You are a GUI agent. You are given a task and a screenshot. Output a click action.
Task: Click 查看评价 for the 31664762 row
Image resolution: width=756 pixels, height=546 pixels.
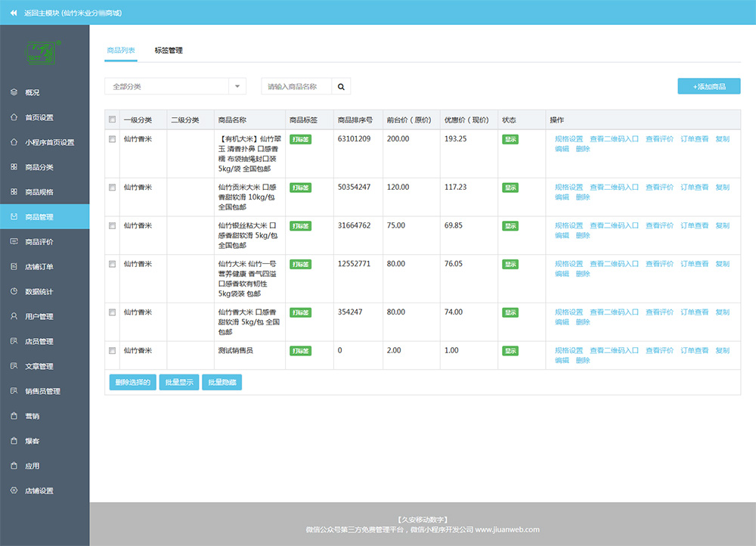pos(659,225)
